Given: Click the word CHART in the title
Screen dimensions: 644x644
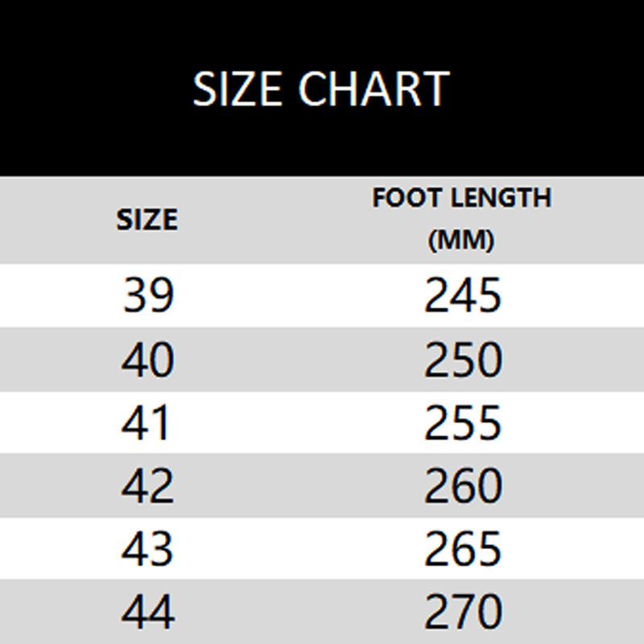Looking at the screenshot, I should [374, 89].
